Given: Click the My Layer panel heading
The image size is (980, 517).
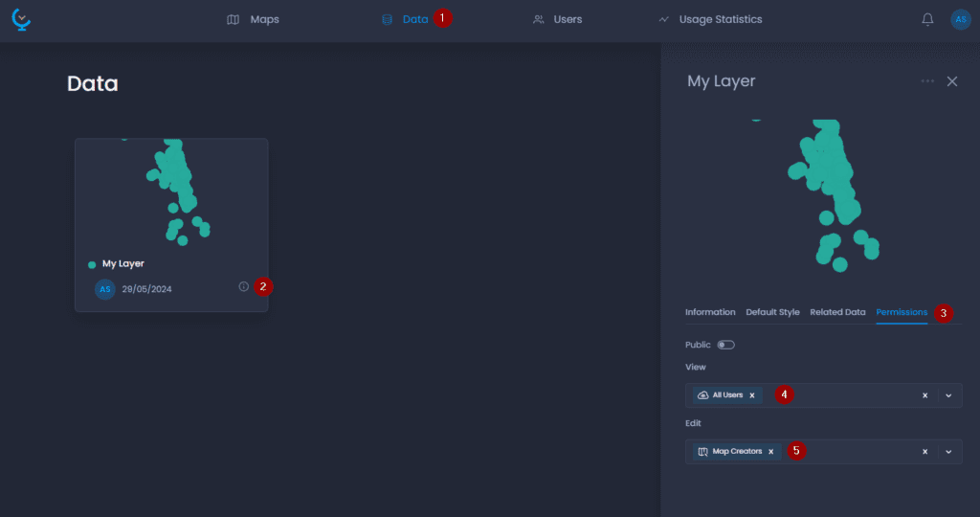Looking at the screenshot, I should (722, 81).
